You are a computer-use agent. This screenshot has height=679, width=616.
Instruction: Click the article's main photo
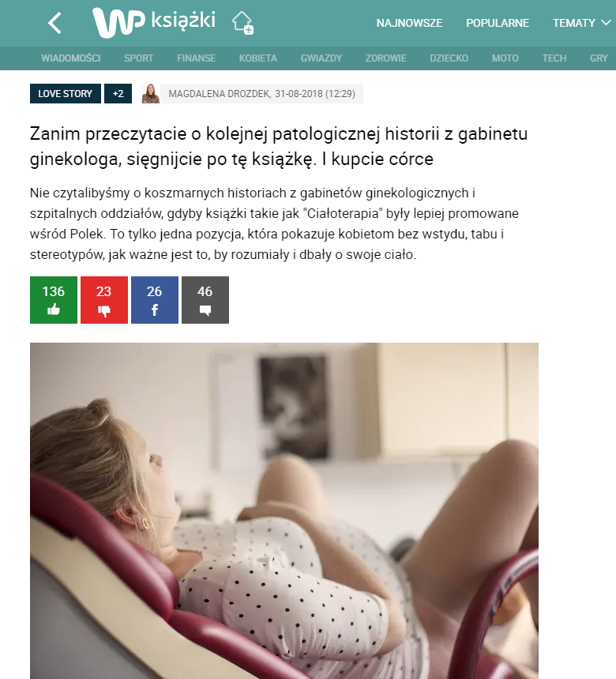(284, 511)
